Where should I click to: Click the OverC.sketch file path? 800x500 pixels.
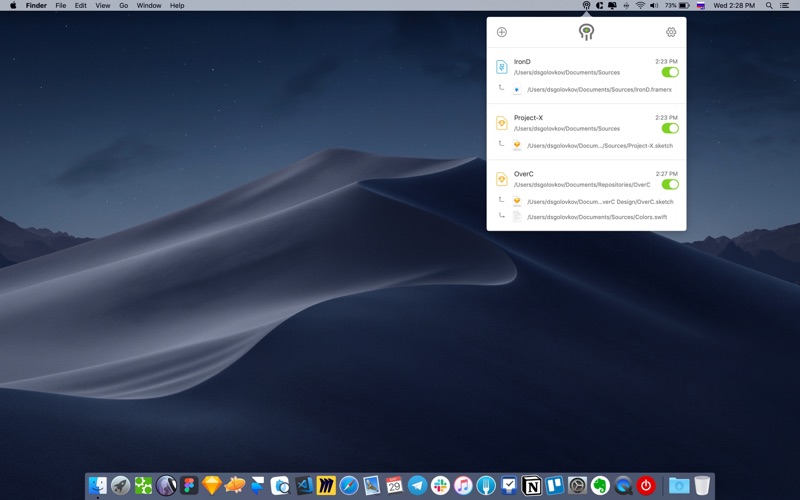[x=600, y=201]
